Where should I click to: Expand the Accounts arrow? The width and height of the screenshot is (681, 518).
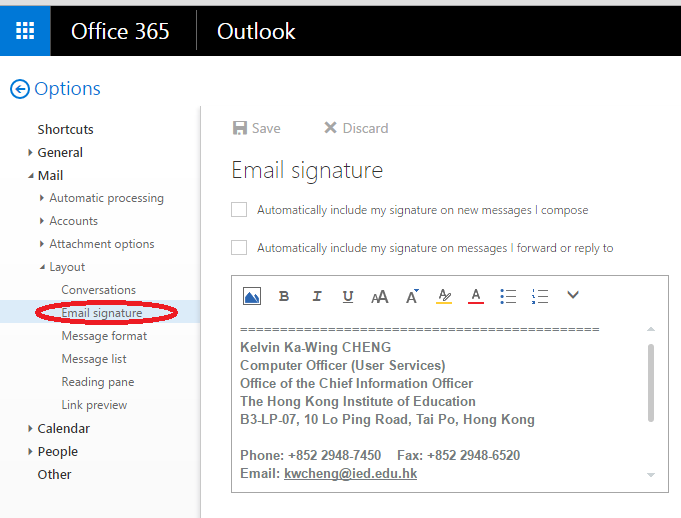(x=42, y=221)
